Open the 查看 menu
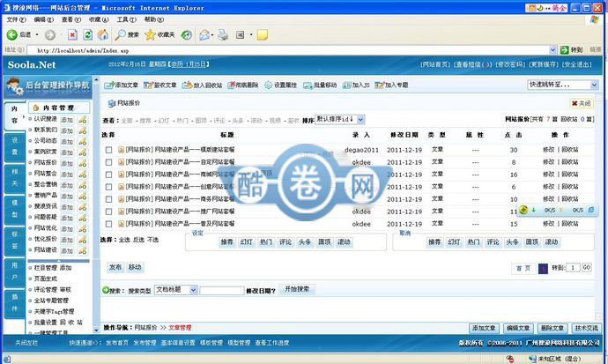The width and height of the screenshot is (608, 364). click(71, 19)
